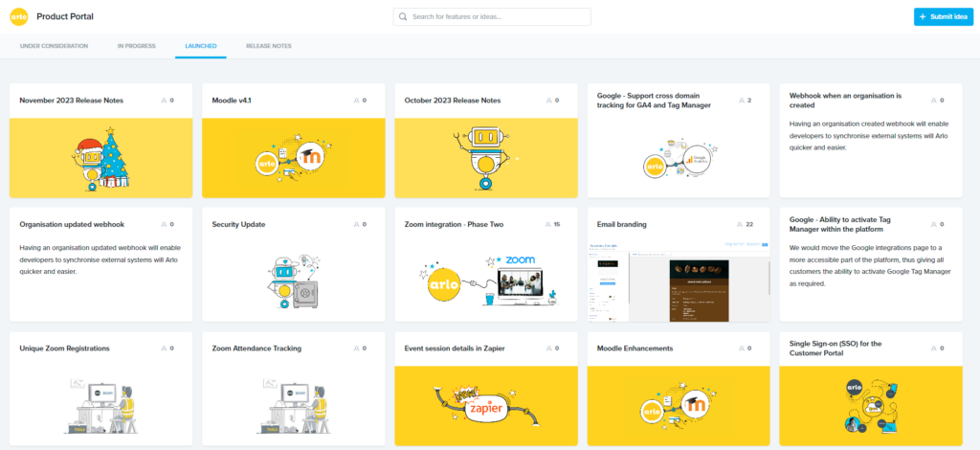Open Zoom integration - Phase Two title

point(454,224)
